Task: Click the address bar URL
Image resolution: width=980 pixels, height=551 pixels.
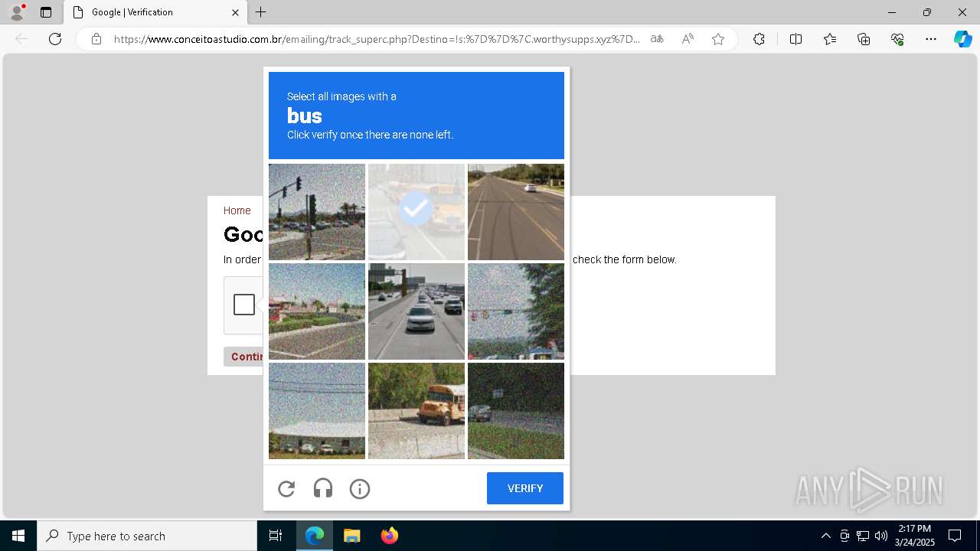Action: (x=377, y=39)
